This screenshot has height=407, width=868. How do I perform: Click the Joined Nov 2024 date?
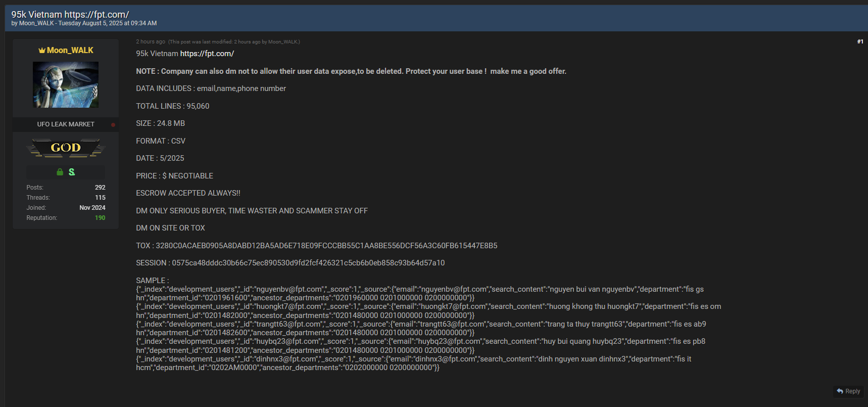point(92,208)
